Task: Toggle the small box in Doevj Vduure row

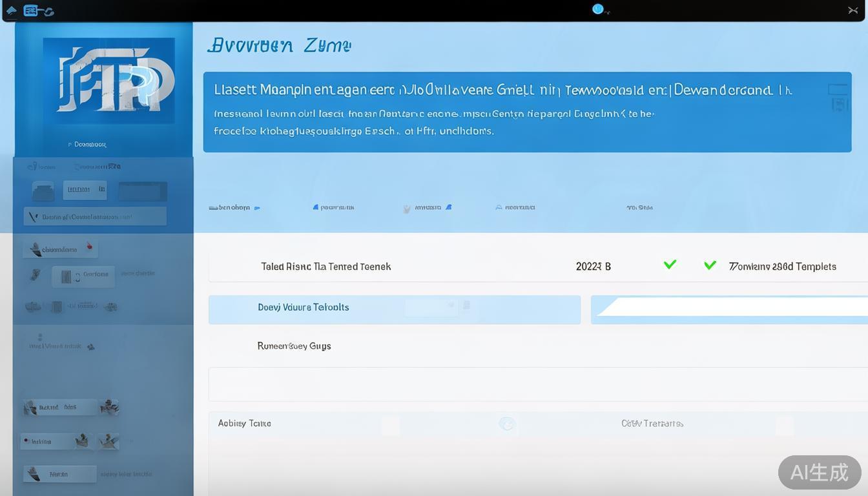Action: click(466, 305)
